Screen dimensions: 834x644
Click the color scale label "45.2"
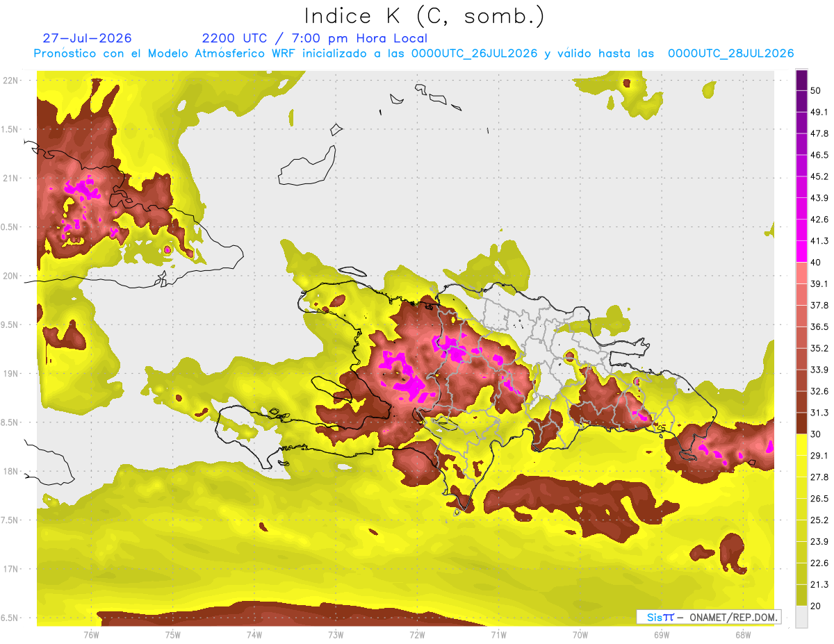[819, 176]
